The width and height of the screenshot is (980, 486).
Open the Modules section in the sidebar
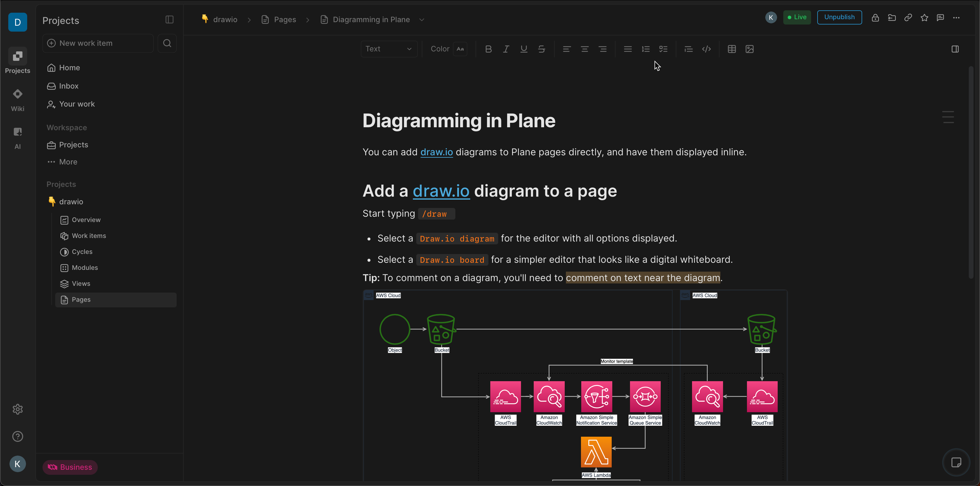point(84,267)
